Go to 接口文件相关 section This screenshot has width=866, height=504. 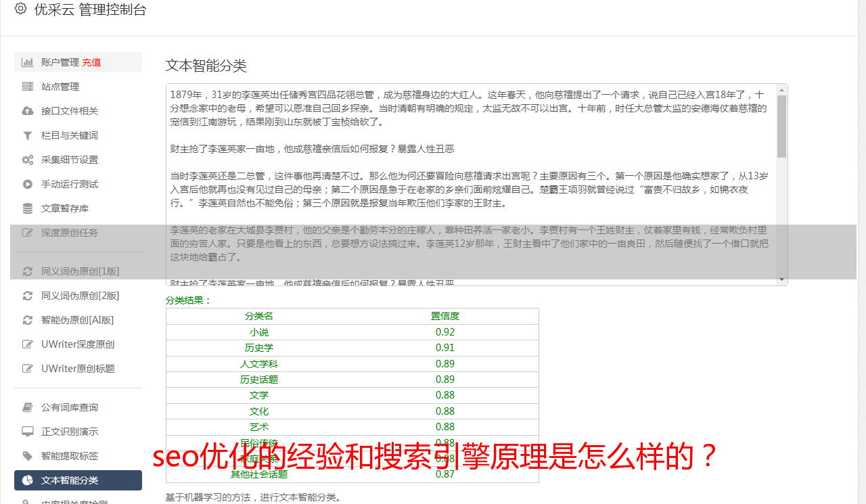(78, 111)
